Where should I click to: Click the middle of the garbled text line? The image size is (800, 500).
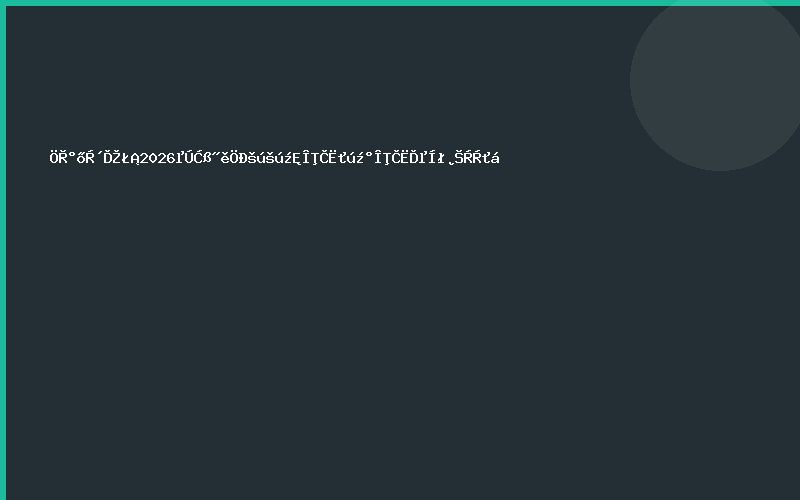point(275,157)
